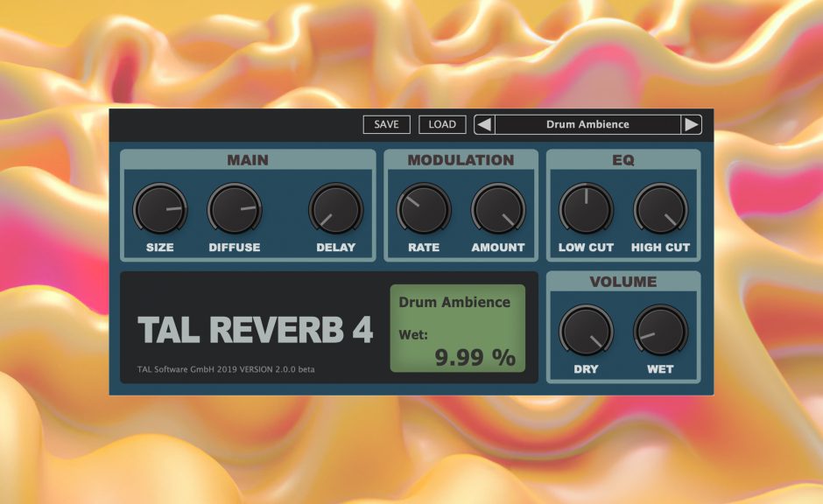Click the DELAY knob

click(336, 210)
